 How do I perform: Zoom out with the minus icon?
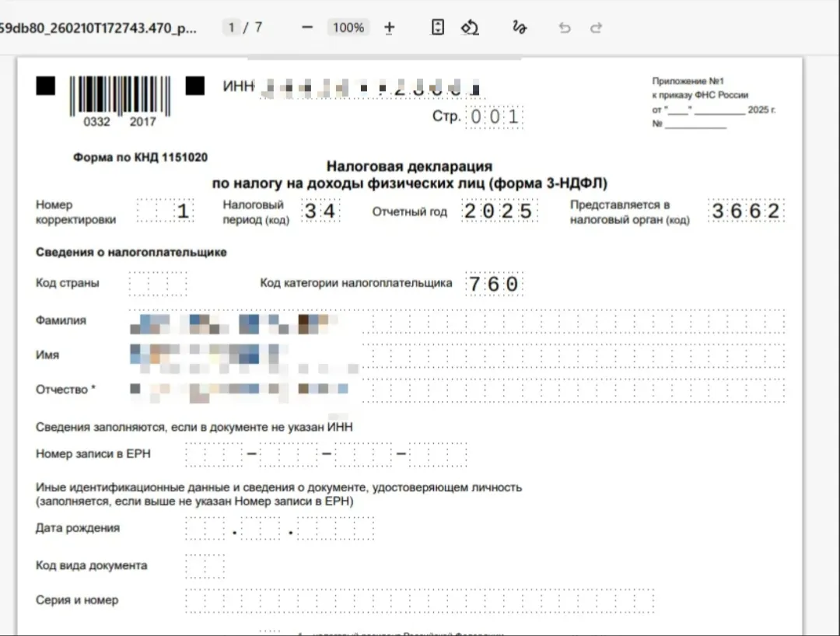pyautogui.click(x=307, y=27)
